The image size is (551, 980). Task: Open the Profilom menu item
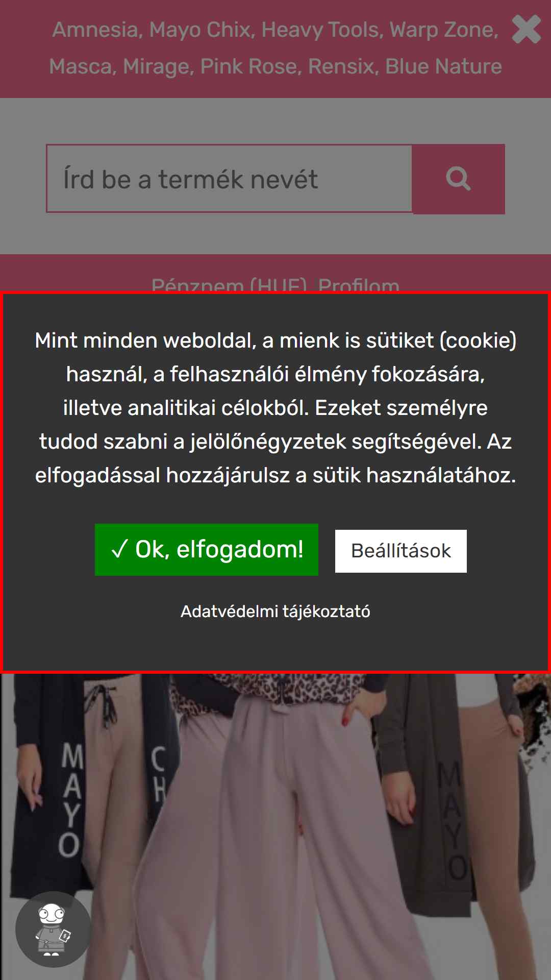click(359, 284)
